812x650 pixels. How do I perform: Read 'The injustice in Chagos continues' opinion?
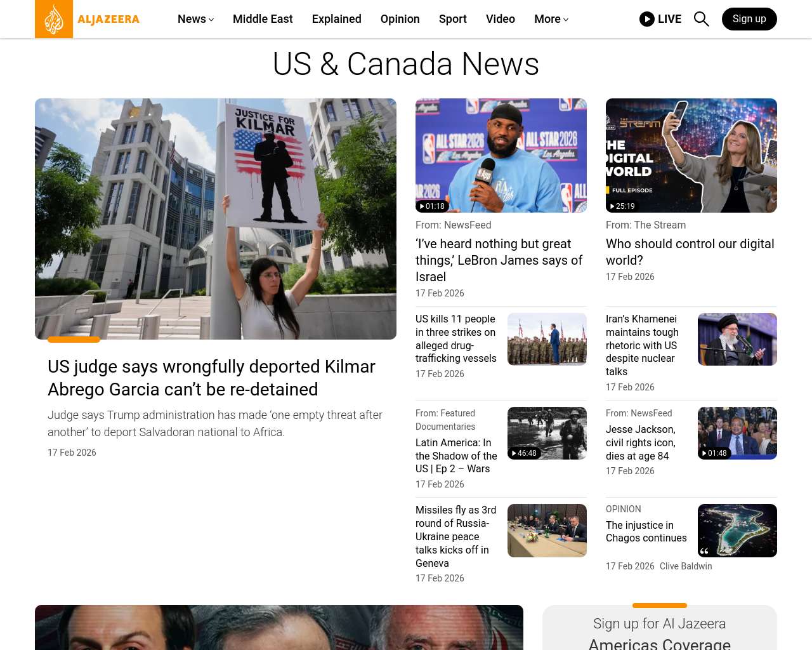click(x=646, y=531)
